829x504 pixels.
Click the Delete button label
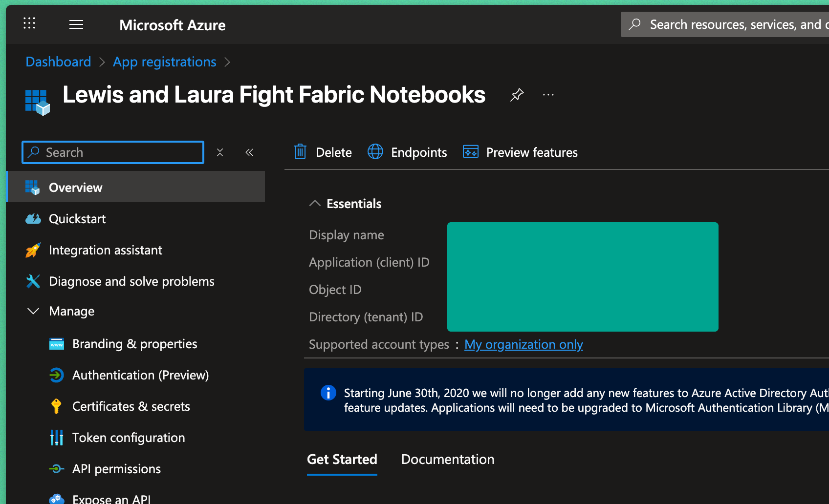point(334,152)
